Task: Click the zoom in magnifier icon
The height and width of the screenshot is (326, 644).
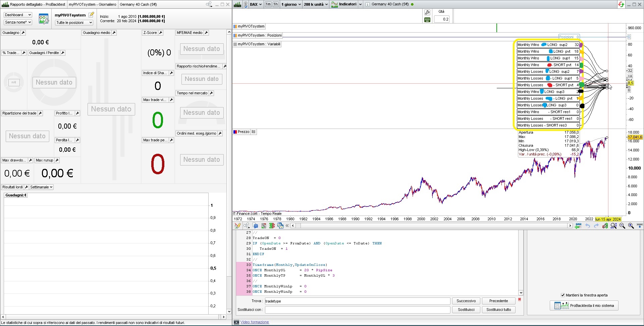Action: coord(631,226)
